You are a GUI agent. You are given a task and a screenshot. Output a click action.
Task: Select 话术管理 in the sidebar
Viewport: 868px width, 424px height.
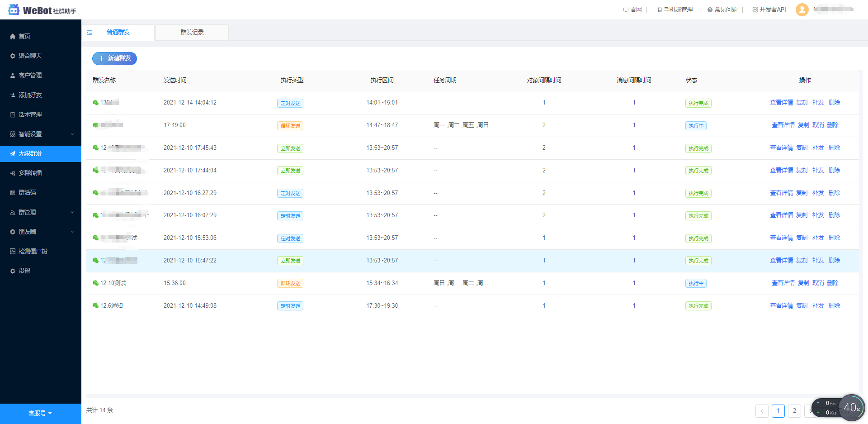[30, 115]
